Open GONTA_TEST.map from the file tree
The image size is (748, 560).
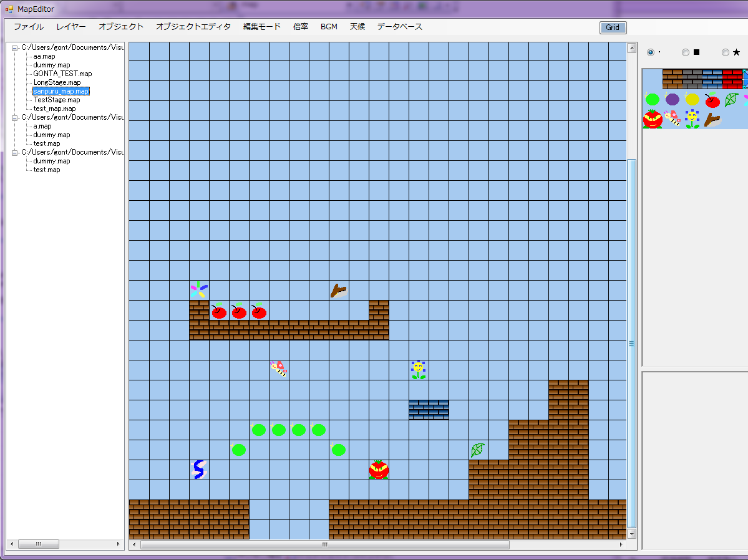click(62, 74)
